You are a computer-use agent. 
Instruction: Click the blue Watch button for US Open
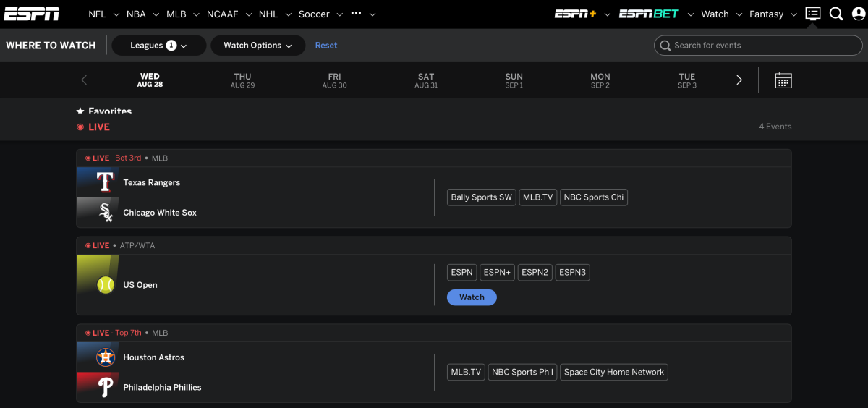coord(472,297)
